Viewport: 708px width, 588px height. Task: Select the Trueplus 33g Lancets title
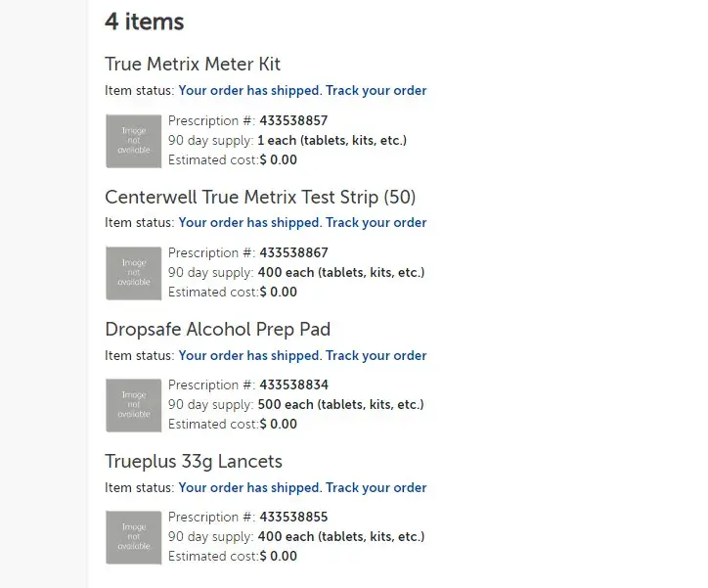point(194,461)
